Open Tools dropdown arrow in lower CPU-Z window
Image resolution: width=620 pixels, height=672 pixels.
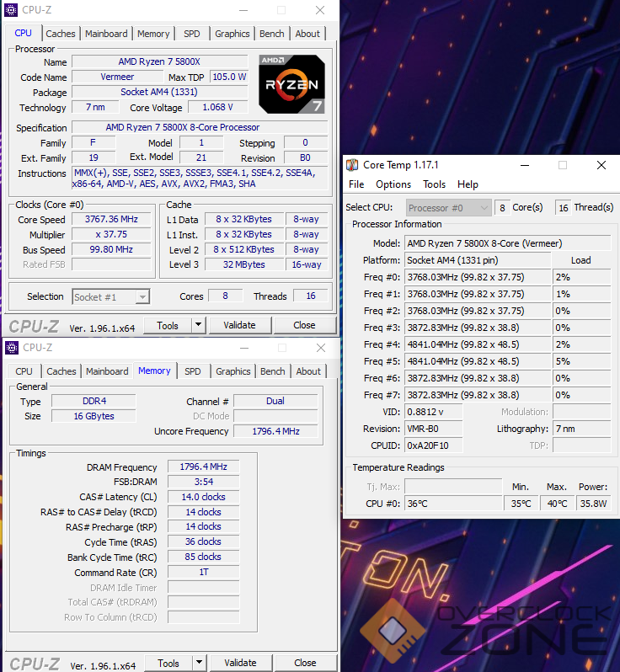[199, 663]
